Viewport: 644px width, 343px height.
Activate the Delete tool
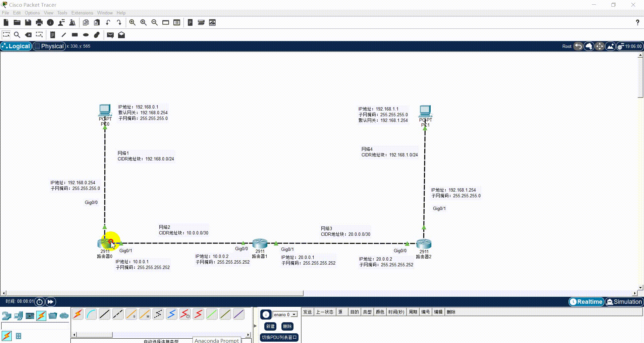tap(28, 35)
